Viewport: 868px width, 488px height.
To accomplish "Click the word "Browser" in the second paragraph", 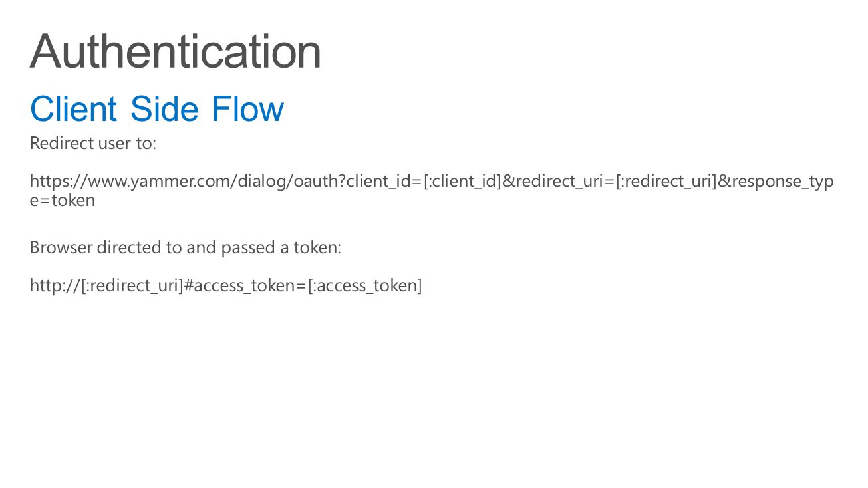I will [x=61, y=247].
